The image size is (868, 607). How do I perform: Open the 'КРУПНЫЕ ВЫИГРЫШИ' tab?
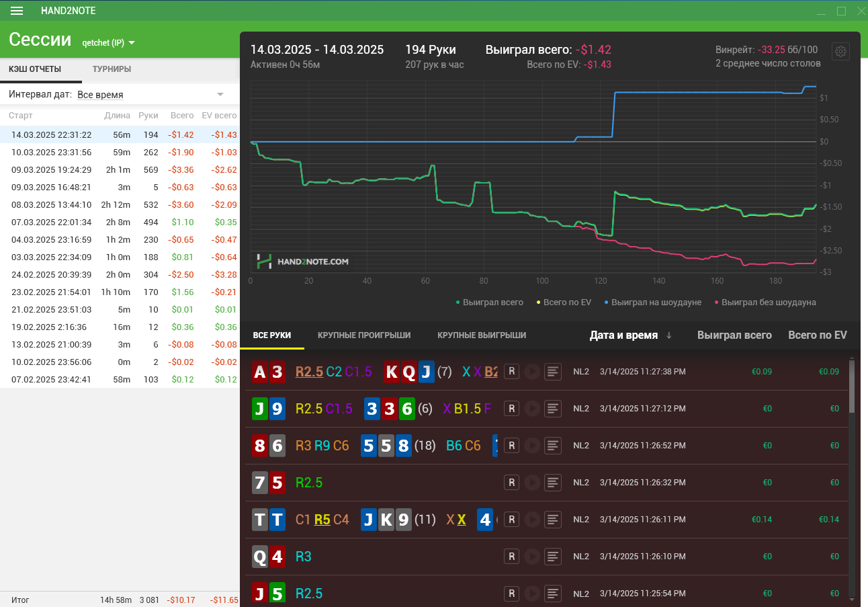click(482, 335)
